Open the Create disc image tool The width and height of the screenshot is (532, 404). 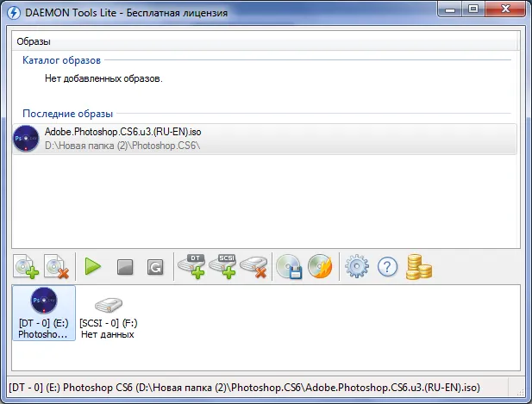point(289,267)
